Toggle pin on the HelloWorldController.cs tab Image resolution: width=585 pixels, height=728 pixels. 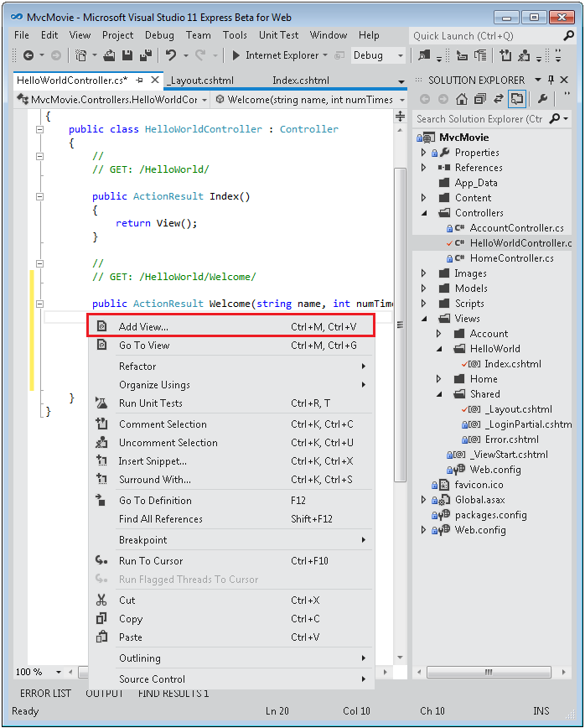(139, 81)
